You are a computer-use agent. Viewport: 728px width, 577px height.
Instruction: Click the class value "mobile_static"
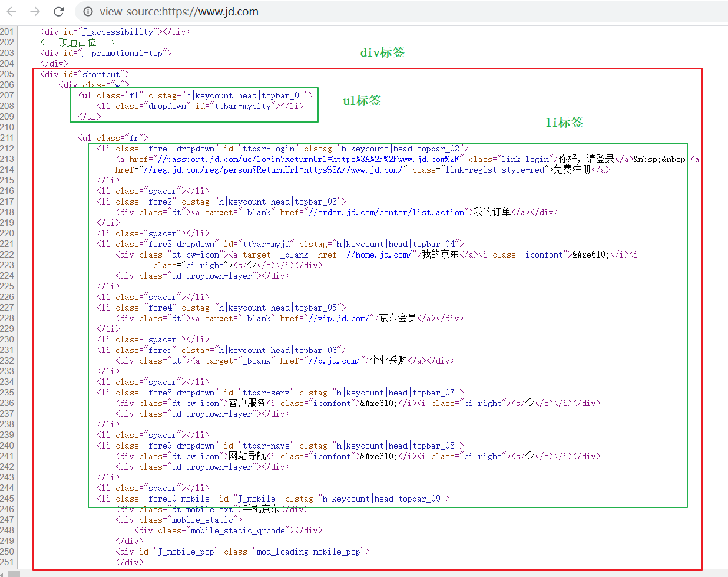[x=203, y=520]
